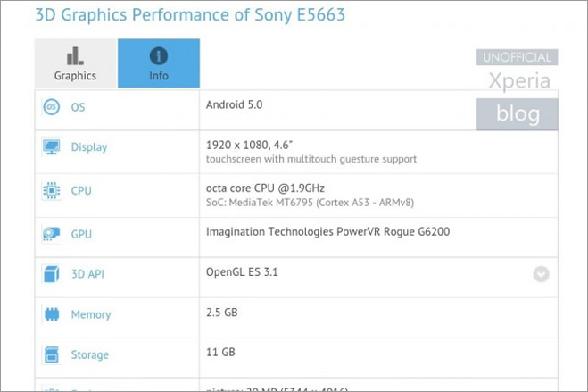Expand the OpenGL ES 3.1 details chevron
588x392 pixels.
(x=541, y=274)
